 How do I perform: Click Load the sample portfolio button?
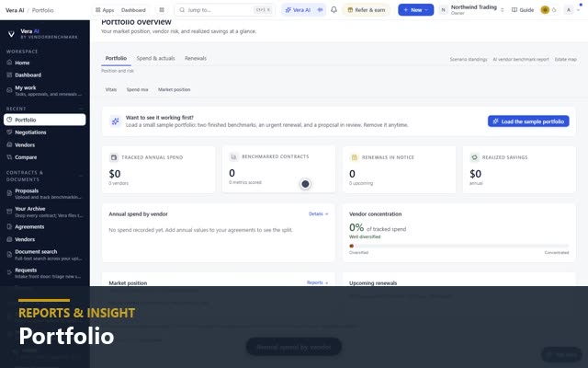[x=528, y=121]
